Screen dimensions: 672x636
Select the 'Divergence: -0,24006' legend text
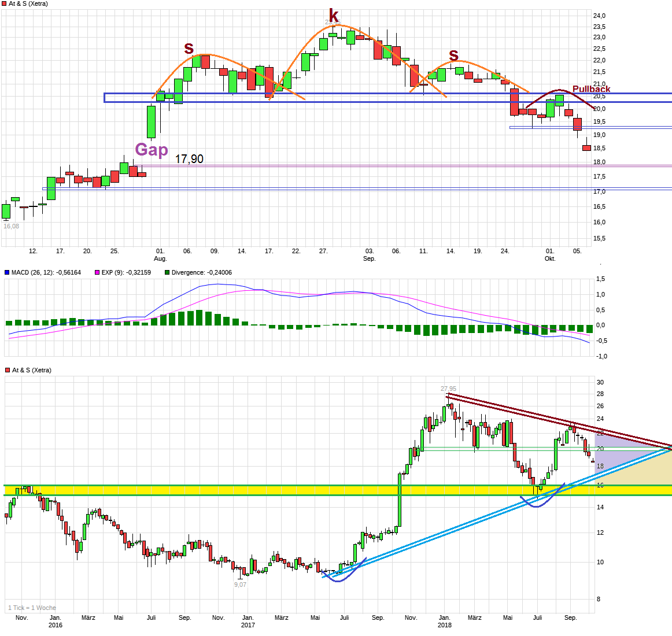point(201,272)
